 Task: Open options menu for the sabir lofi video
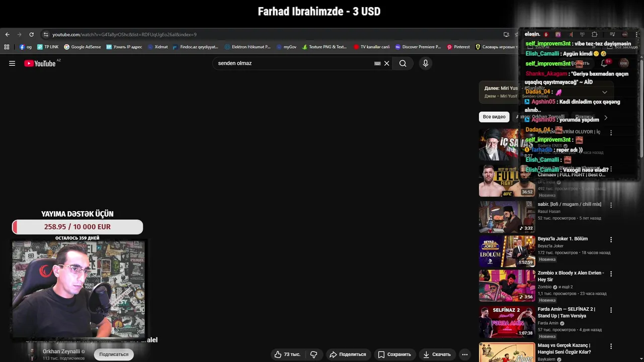coord(611,205)
